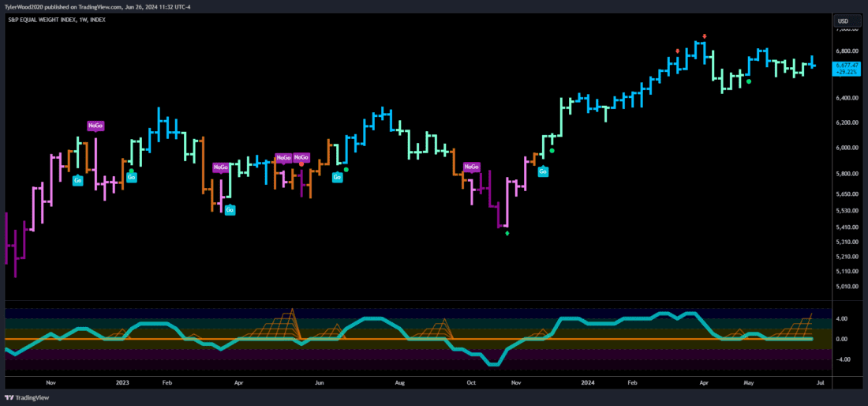Click the Go label below the lowest October 2023 bars
868x406 pixels.
543,171
